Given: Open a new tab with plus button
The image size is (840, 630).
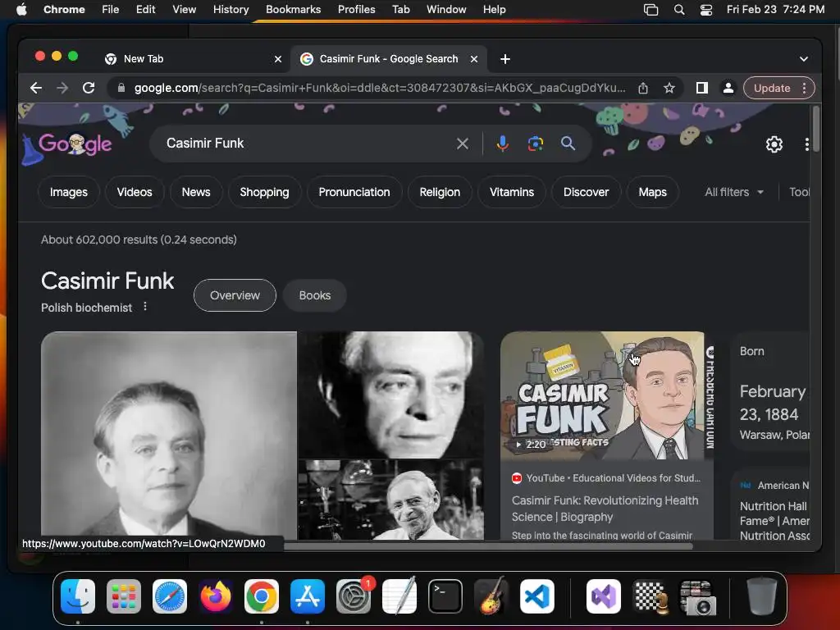Looking at the screenshot, I should (x=504, y=59).
